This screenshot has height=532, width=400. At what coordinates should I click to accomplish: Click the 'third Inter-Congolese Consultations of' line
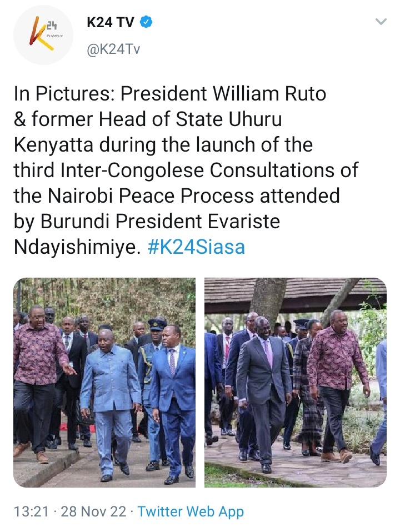(186, 170)
